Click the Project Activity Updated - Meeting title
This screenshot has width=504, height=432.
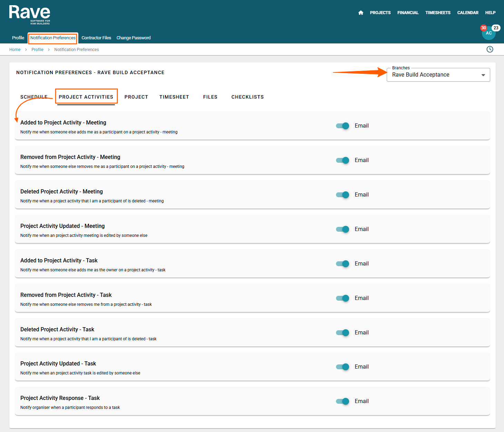tap(62, 226)
